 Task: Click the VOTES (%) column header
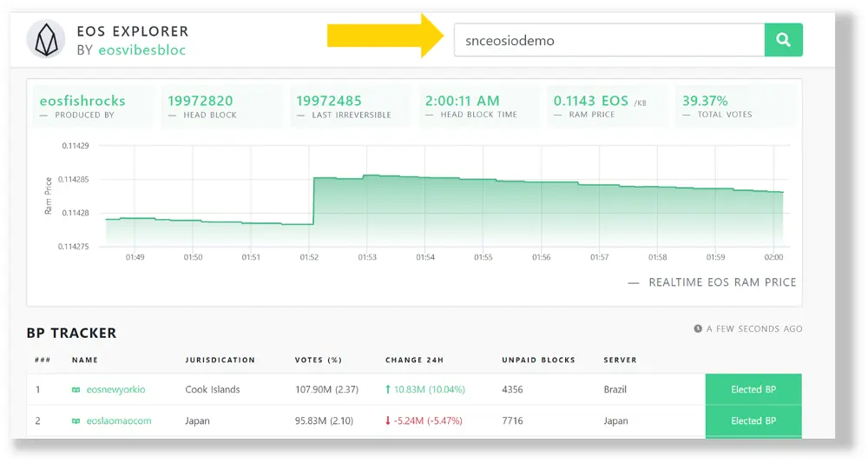319,360
